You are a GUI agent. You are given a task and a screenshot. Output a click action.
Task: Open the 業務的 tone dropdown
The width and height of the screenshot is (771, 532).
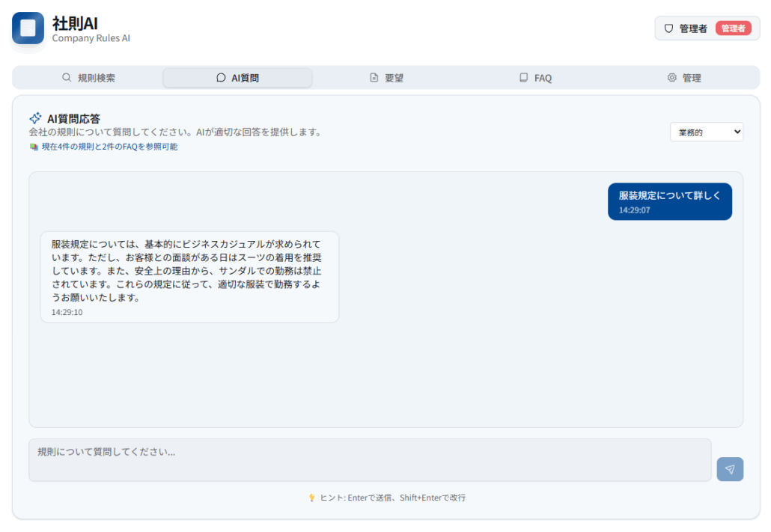click(706, 132)
